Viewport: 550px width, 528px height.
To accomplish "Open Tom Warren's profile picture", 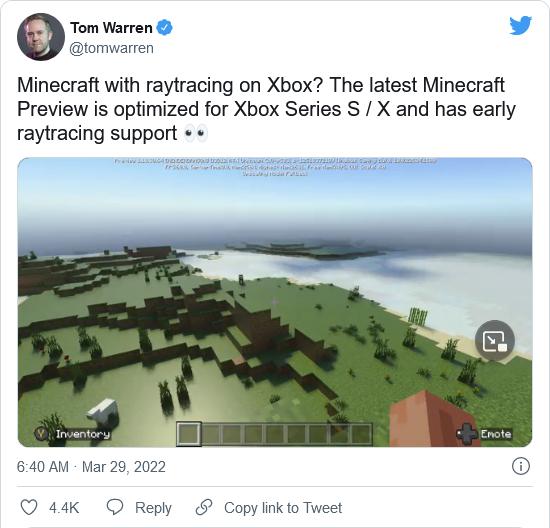I will [x=41, y=36].
